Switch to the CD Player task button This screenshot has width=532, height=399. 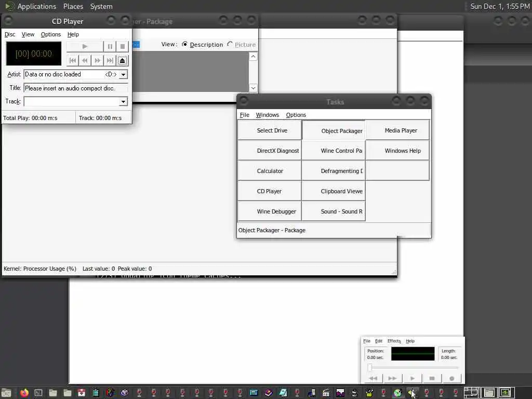pos(270,191)
